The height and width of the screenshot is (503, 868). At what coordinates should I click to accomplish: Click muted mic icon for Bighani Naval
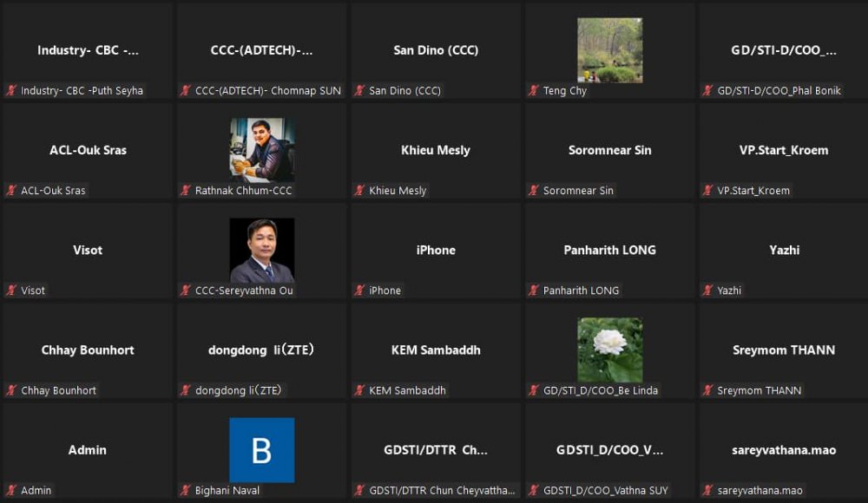click(x=185, y=491)
